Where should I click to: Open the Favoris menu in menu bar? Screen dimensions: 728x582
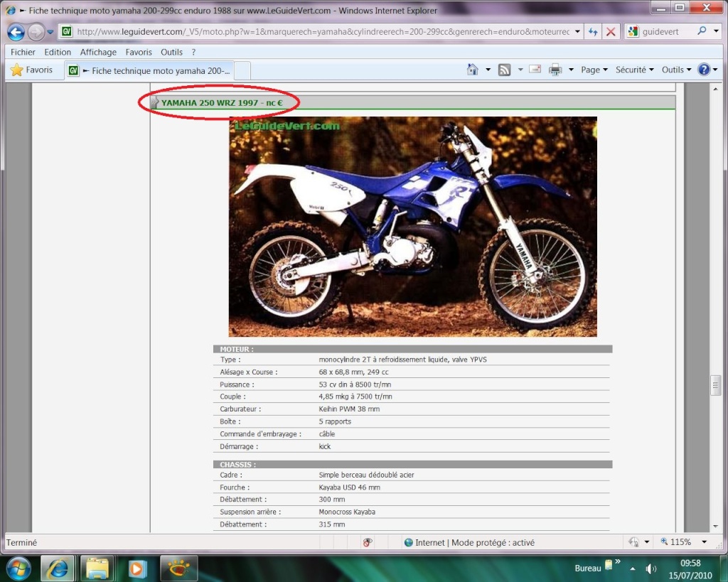139,52
